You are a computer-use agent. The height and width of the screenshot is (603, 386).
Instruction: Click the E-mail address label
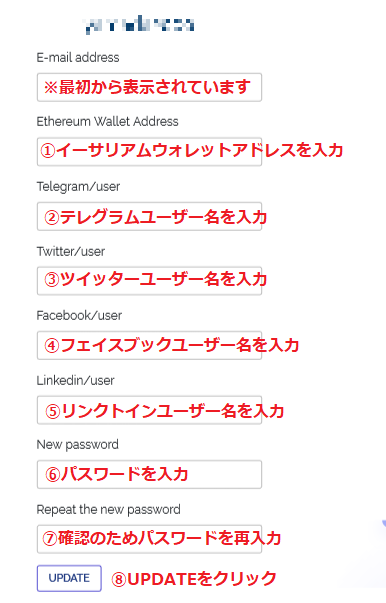coord(78,58)
